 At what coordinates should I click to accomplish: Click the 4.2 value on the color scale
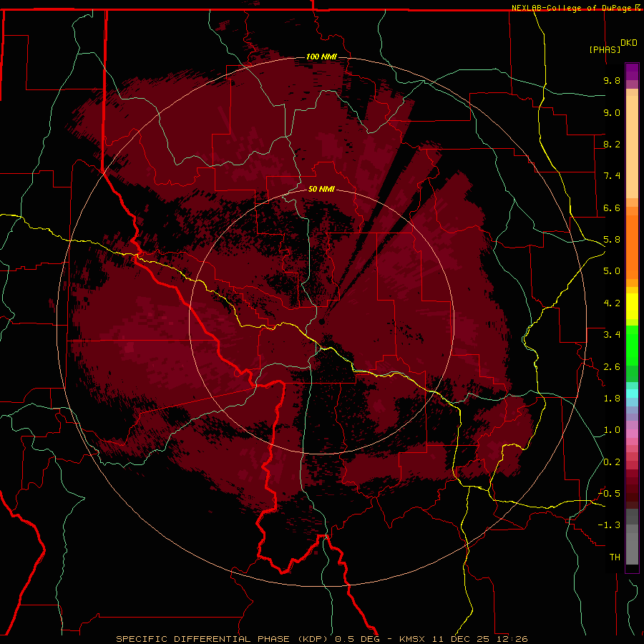tap(612, 303)
